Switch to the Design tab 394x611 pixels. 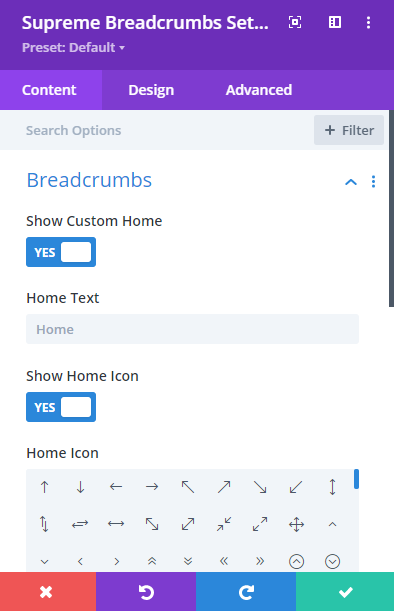(151, 90)
